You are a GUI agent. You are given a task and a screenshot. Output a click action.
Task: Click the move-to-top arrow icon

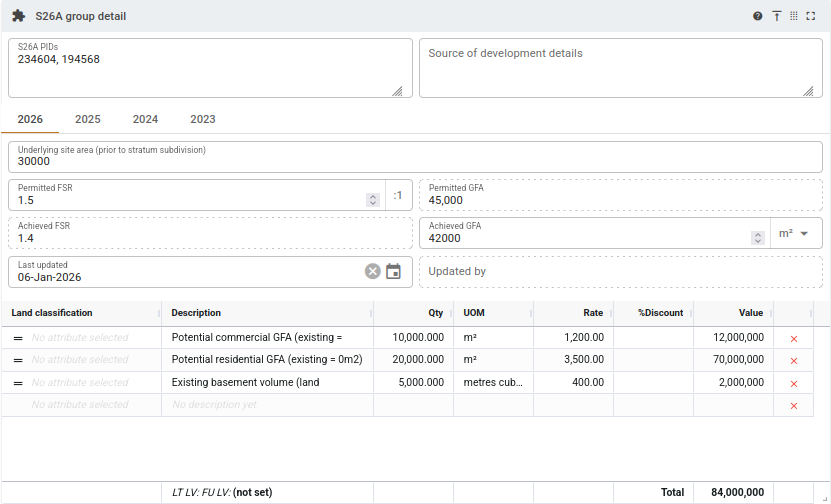point(776,16)
